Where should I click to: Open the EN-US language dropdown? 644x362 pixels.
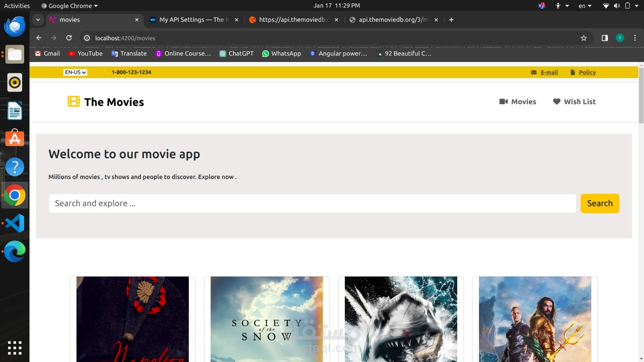point(75,72)
